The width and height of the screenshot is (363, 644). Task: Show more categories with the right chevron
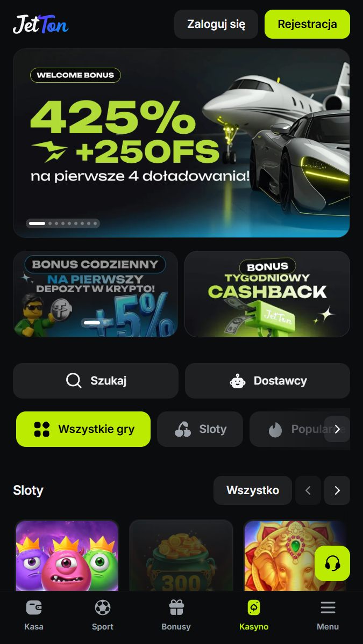pyautogui.click(x=337, y=429)
